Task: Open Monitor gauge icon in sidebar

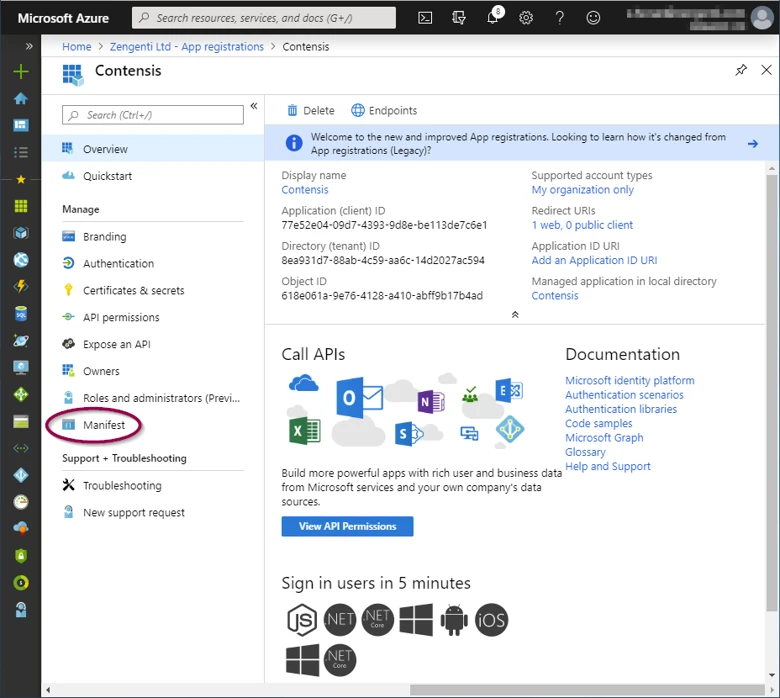Action: point(21,502)
